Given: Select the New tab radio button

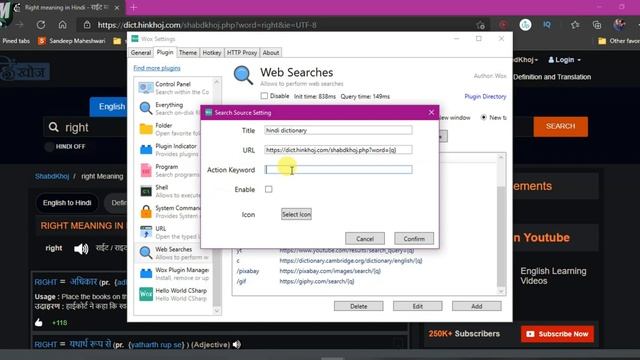Looking at the screenshot, I should click(483, 118).
